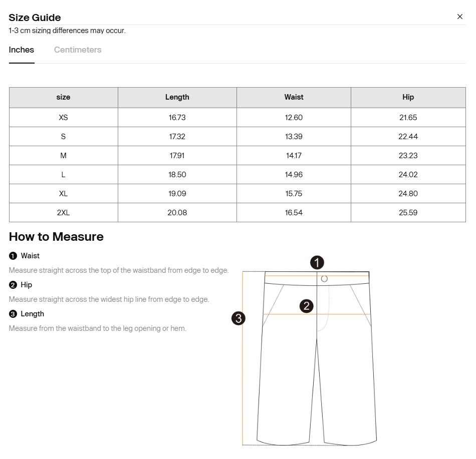The height and width of the screenshot is (459, 476).
Task: Click the Waist column header
Action: 294,97
